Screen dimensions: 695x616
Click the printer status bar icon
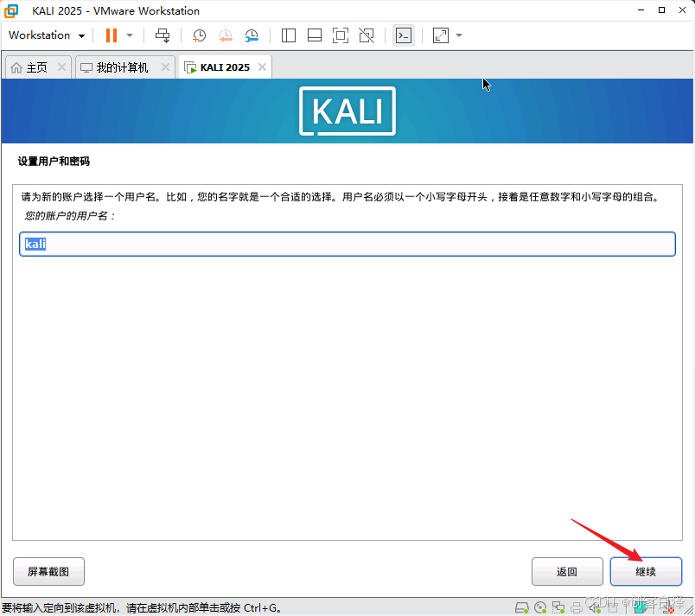pyautogui.click(x=577, y=608)
